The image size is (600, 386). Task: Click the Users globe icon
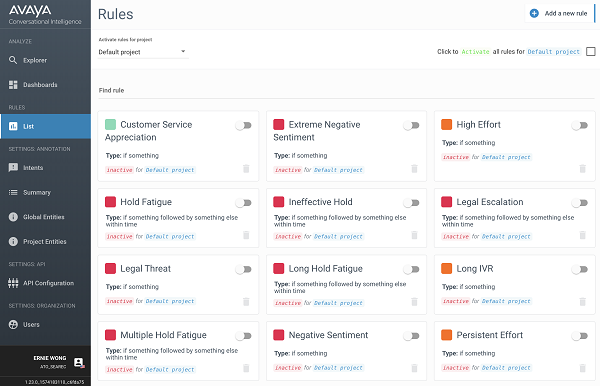click(13, 324)
